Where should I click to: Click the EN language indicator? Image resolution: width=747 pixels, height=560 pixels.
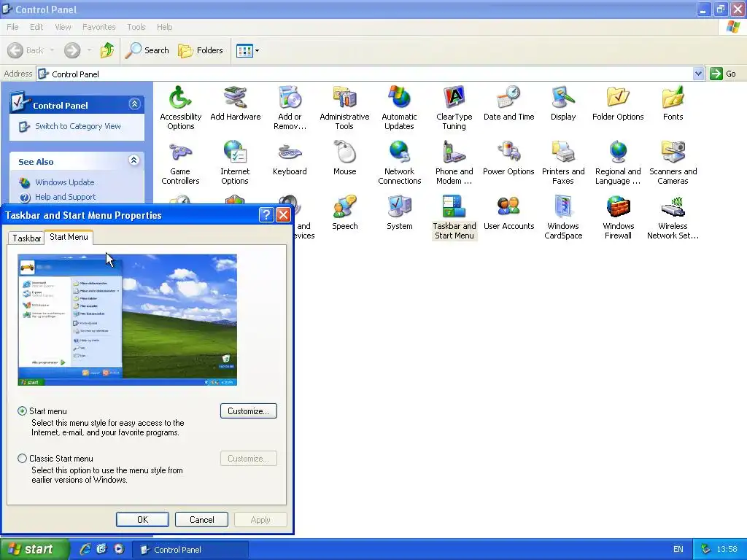click(x=678, y=550)
